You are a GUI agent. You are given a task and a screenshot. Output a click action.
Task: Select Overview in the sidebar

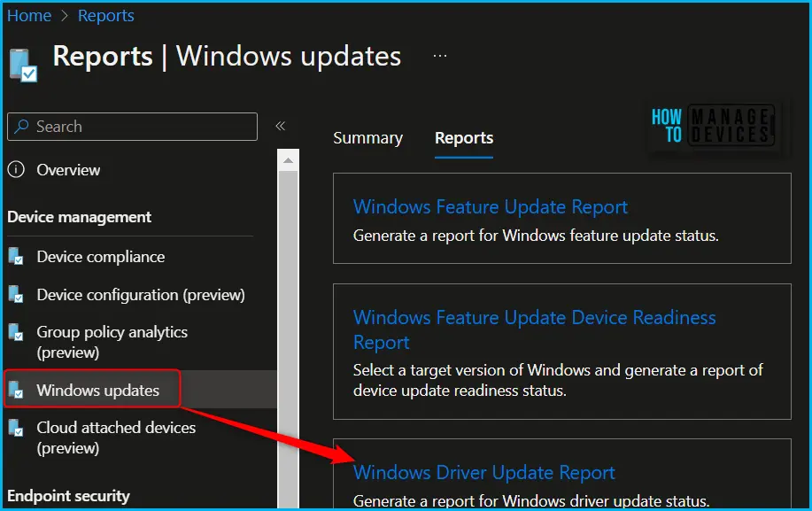coord(68,170)
